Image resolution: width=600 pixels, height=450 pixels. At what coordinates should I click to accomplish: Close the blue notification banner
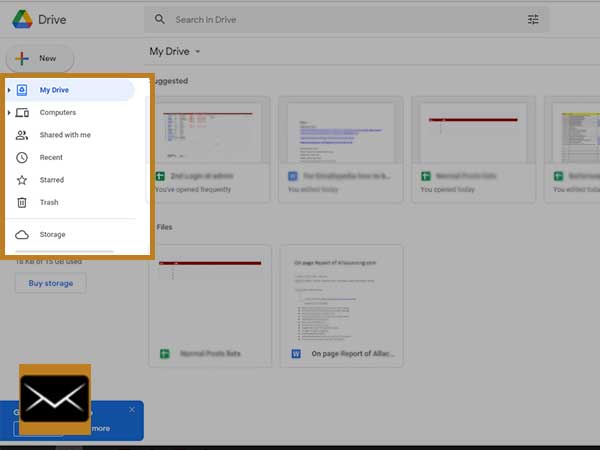(132, 410)
